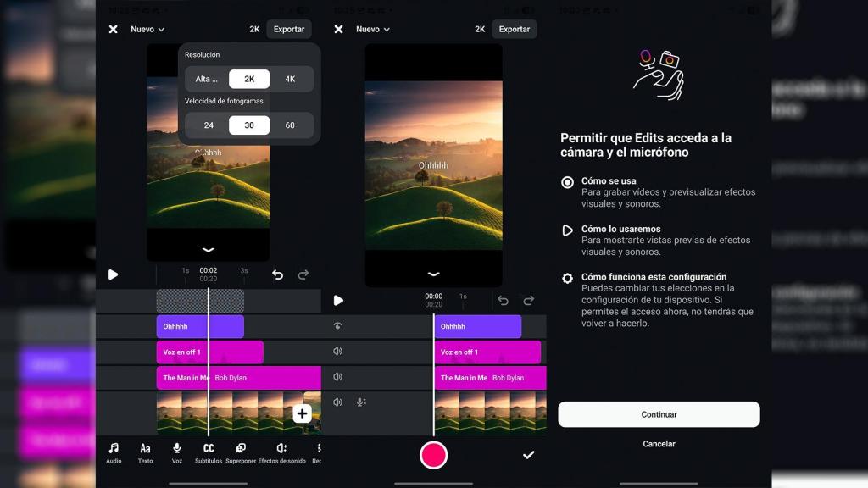
Task: Undo the last edit
Action: point(280,274)
